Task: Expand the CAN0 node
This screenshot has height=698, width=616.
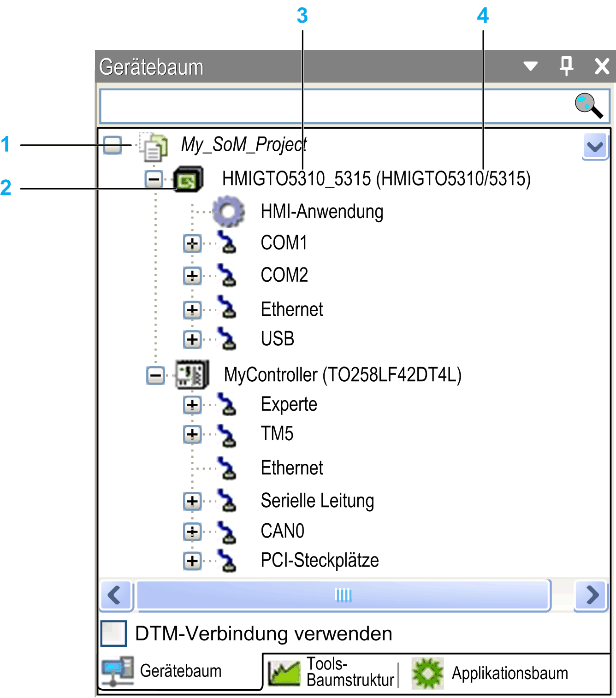Action: 192,532
